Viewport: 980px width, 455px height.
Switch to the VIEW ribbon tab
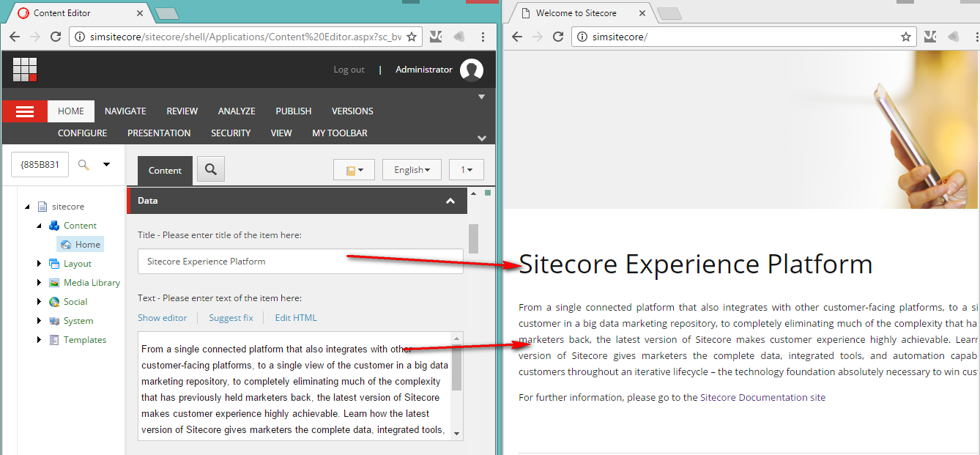coord(281,133)
